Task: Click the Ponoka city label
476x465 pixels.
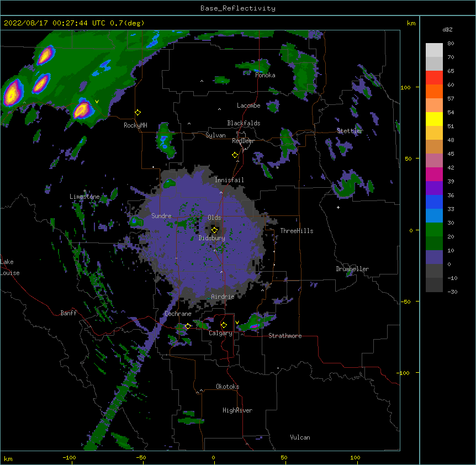Action: click(265, 75)
